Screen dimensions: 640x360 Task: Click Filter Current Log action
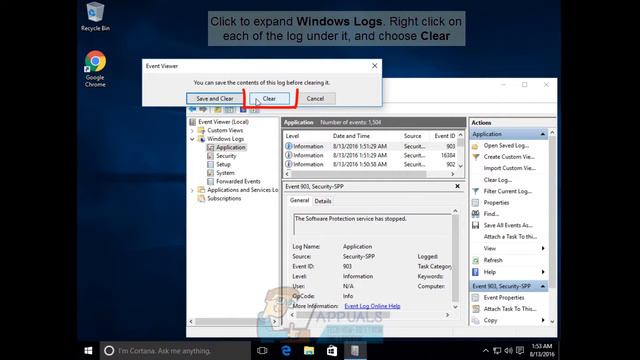coord(507,191)
